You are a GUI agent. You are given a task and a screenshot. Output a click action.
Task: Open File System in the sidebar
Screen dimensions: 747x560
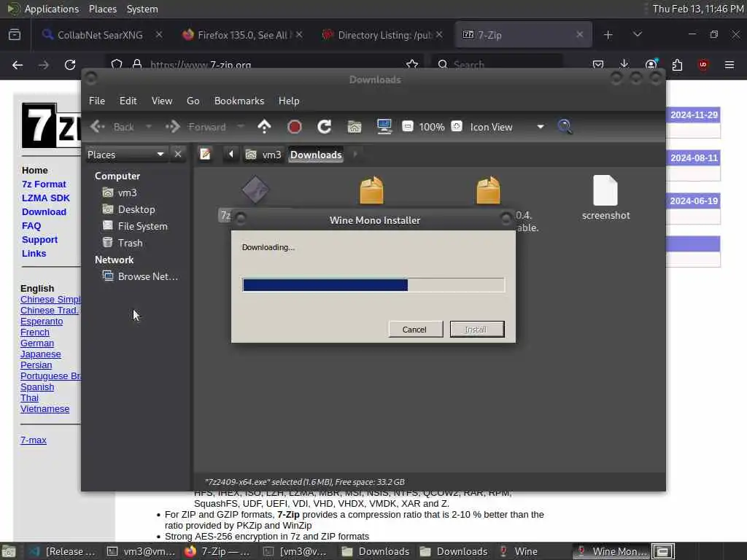(x=142, y=226)
